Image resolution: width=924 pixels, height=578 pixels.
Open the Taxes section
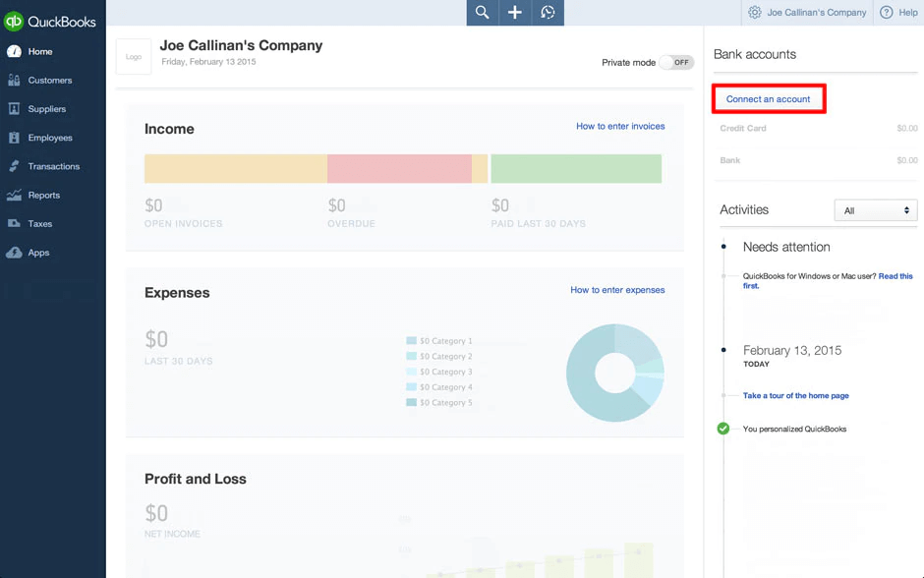40,224
